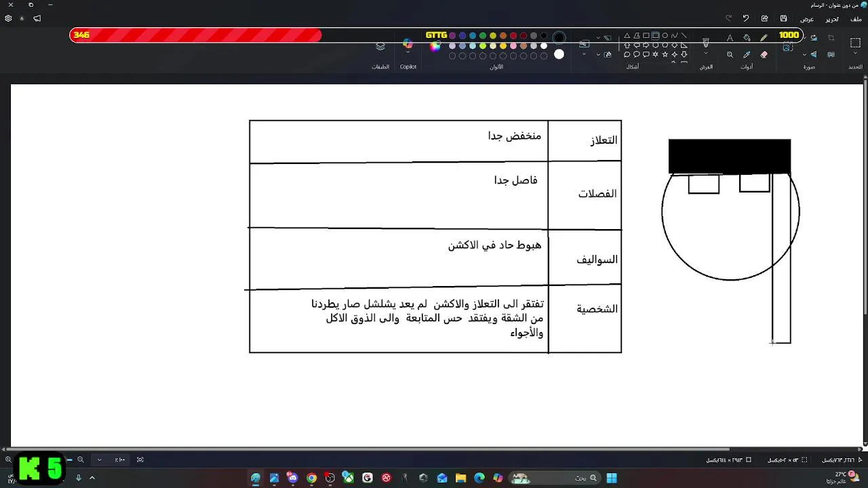The height and width of the screenshot is (488, 868).
Task: Open the Edit colors wheel
Action: pos(435,46)
